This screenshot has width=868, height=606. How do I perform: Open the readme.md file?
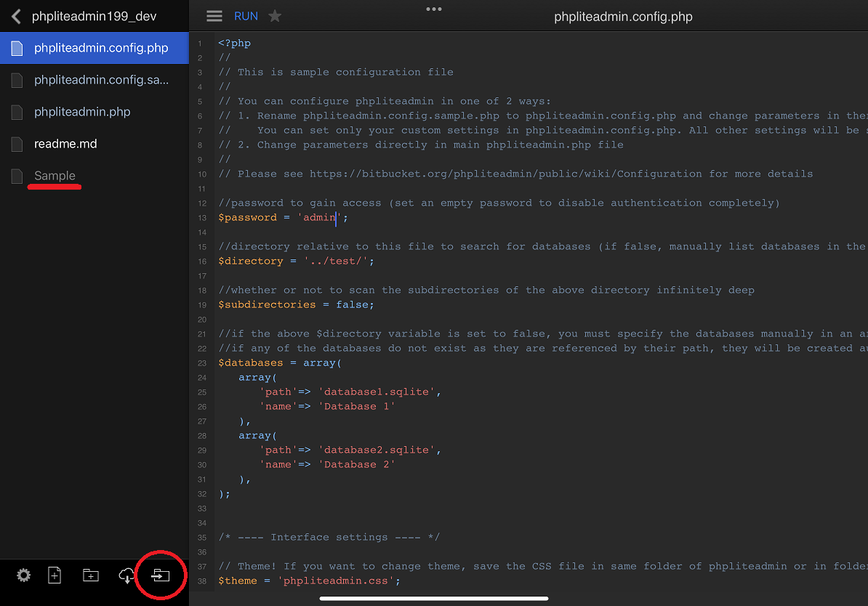94,145
